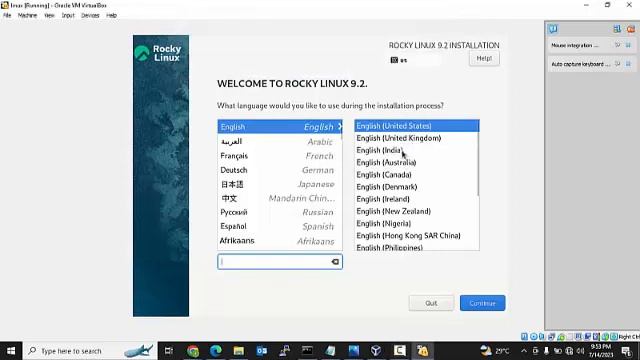Select English (Ireland) locale
This screenshot has width=640, height=360.
tap(416, 199)
